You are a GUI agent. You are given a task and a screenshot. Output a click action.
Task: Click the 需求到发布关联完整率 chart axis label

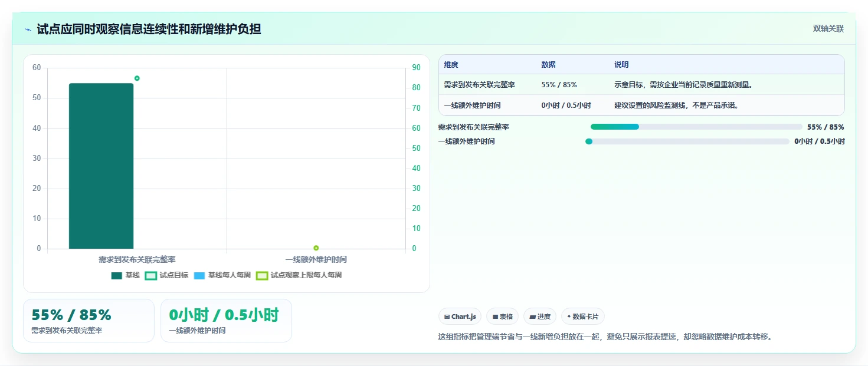click(x=137, y=259)
